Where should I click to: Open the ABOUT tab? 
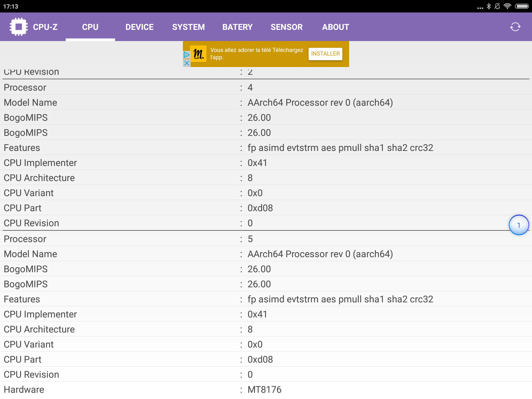pos(335,27)
